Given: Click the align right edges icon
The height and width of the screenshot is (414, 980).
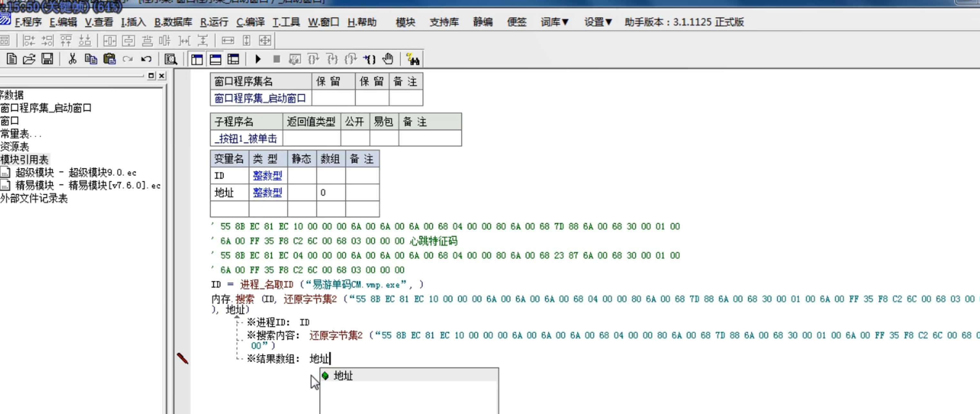Looking at the screenshot, I should tap(48, 40).
